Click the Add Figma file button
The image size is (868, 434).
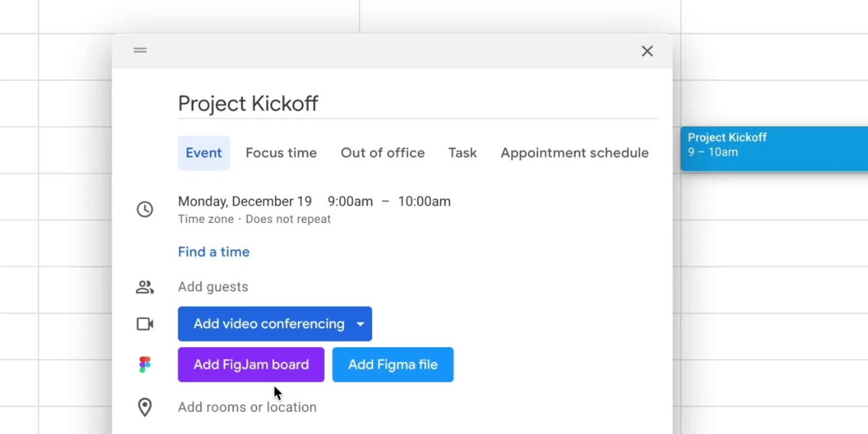click(x=393, y=365)
